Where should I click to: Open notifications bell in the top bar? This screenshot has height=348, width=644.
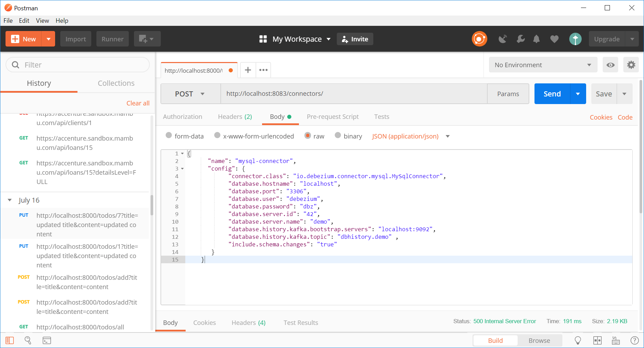pyautogui.click(x=537, y=39)
